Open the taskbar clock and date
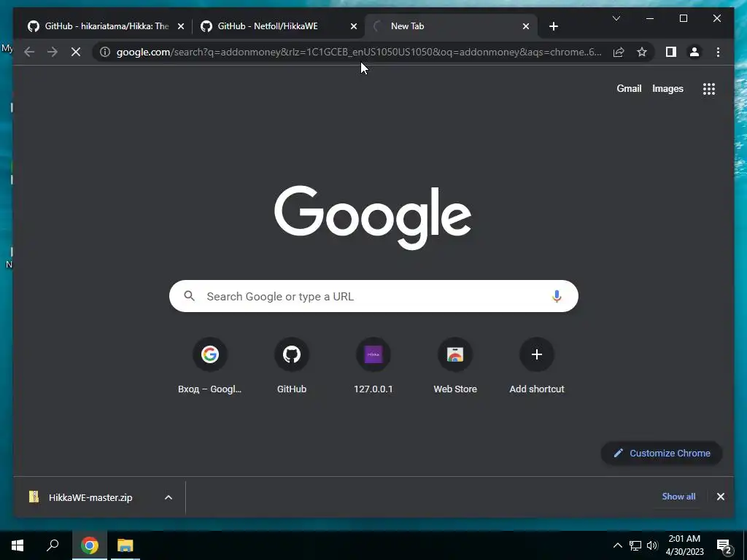Viewport: 747px width, 560px height. pos(684,545)
